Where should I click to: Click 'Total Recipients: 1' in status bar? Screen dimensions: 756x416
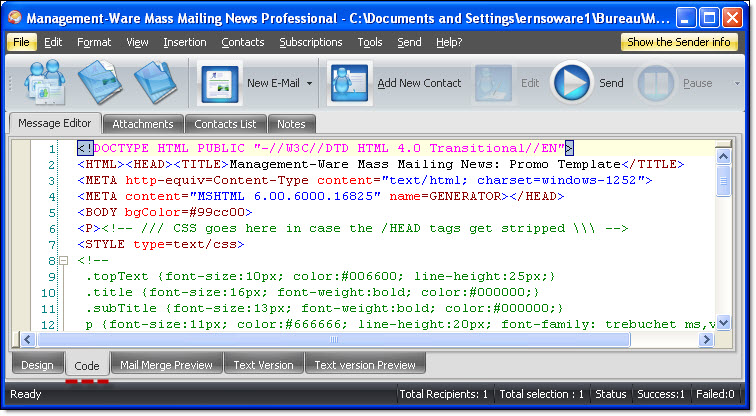click(x=444, y=394)
